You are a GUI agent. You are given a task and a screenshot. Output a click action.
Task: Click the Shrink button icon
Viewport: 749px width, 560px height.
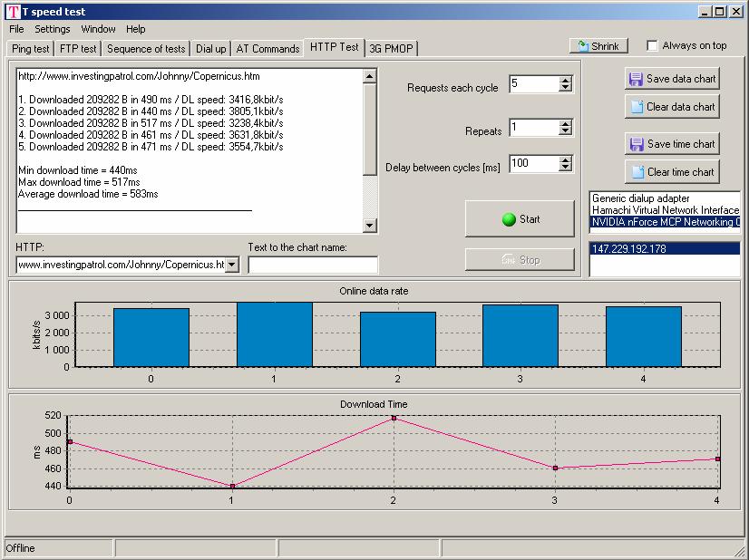pos(583,46)
